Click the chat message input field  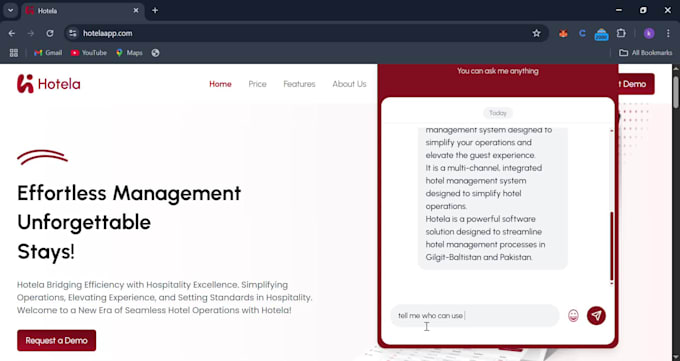(x=474, y=315)
